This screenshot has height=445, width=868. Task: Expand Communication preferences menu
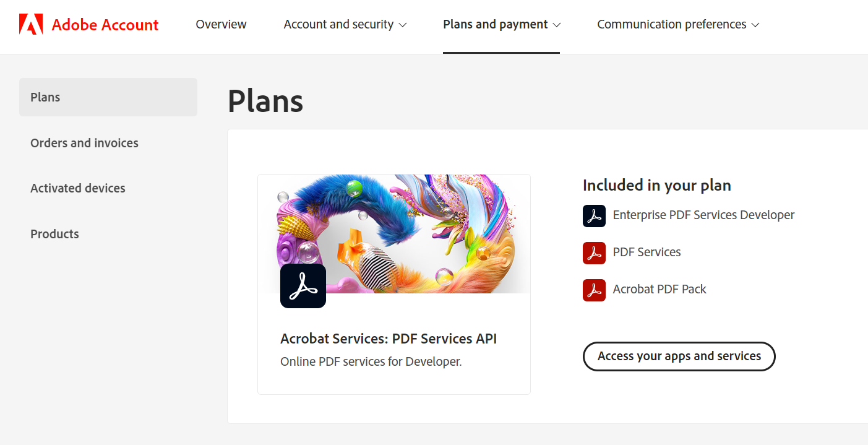[x=677, y=24]
